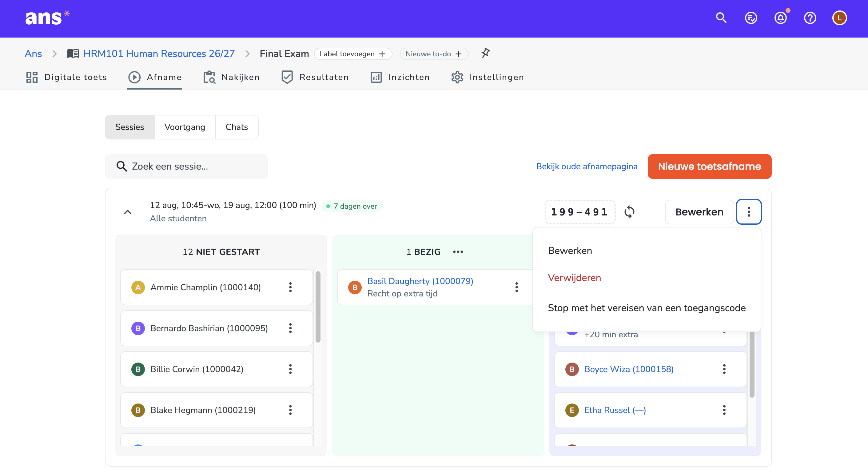
Task: Click the Basil Daugherty avatar
Action: click(x=355, y=287)
